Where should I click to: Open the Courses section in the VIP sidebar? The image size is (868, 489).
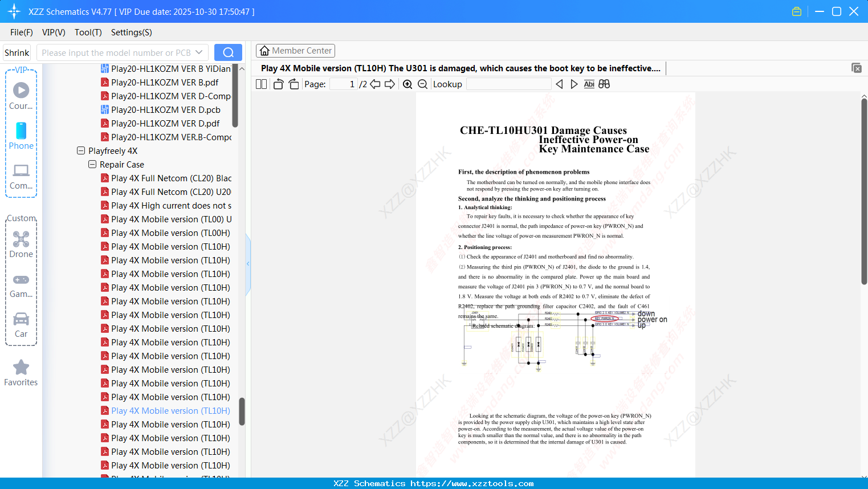21,96
